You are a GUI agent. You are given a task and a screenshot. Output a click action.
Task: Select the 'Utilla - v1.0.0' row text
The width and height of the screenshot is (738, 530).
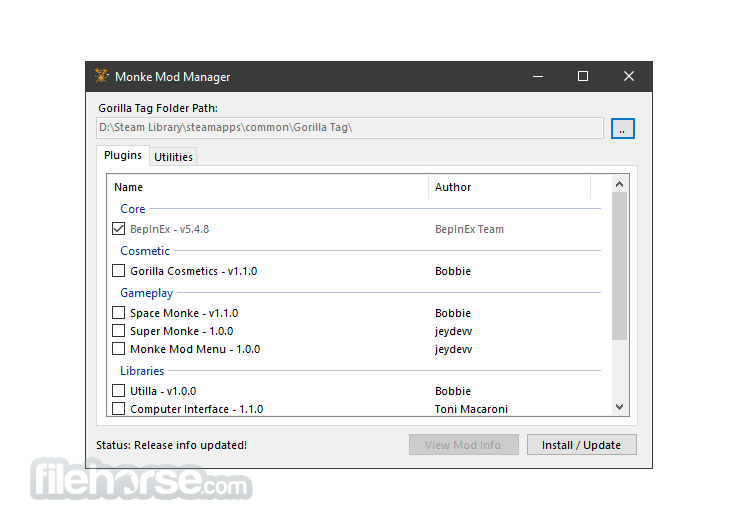tap(163, 391)
